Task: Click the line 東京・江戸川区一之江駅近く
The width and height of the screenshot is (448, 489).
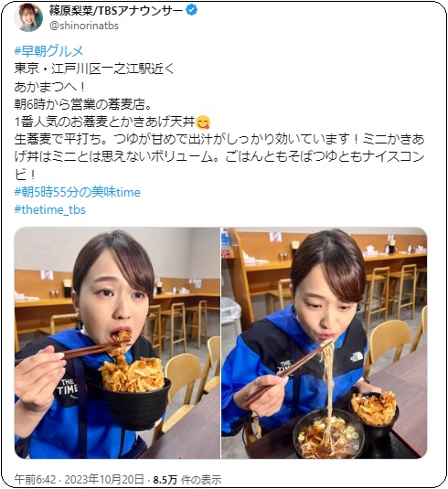Action: 94,69
